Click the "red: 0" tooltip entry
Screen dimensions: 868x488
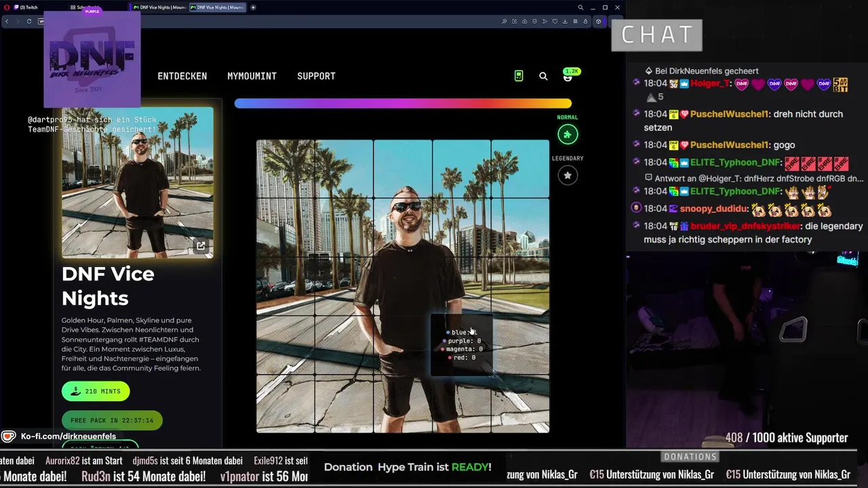pos(462,357)
